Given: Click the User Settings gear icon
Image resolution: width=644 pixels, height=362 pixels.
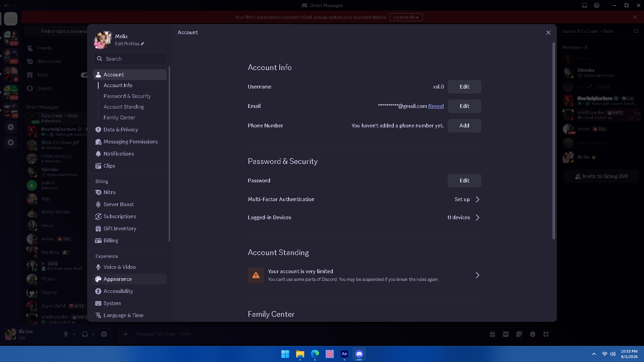Looking at the screenshot, I should click(104, 334).
